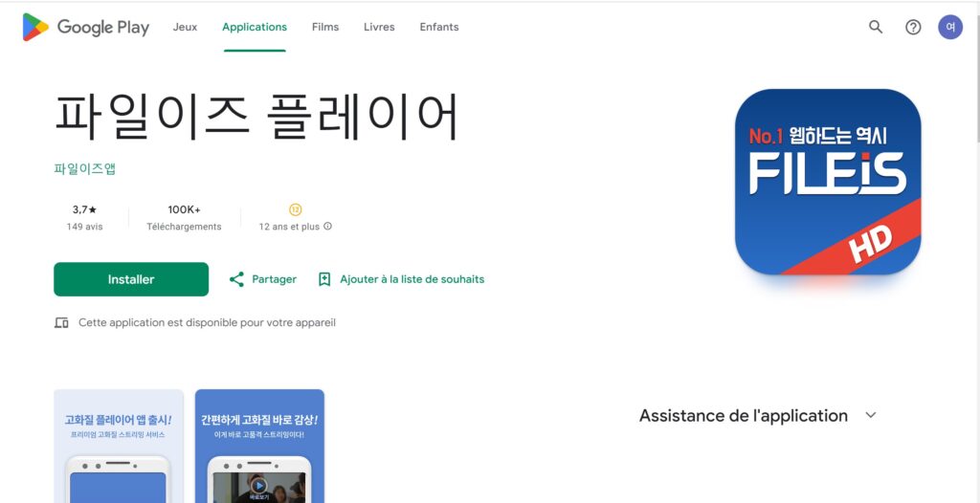
Task: Click the app title 파일이즈 플레이어
Action: 256,117
